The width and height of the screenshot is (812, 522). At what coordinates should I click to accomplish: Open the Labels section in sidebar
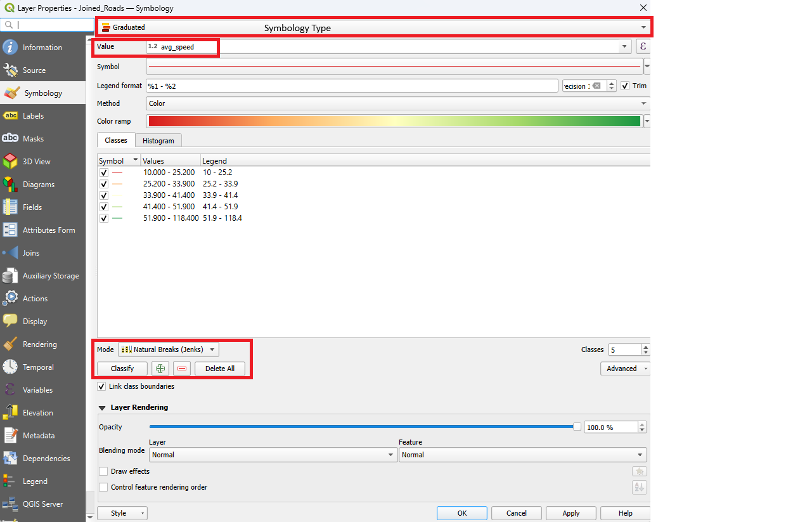click(x=33, y=116)
